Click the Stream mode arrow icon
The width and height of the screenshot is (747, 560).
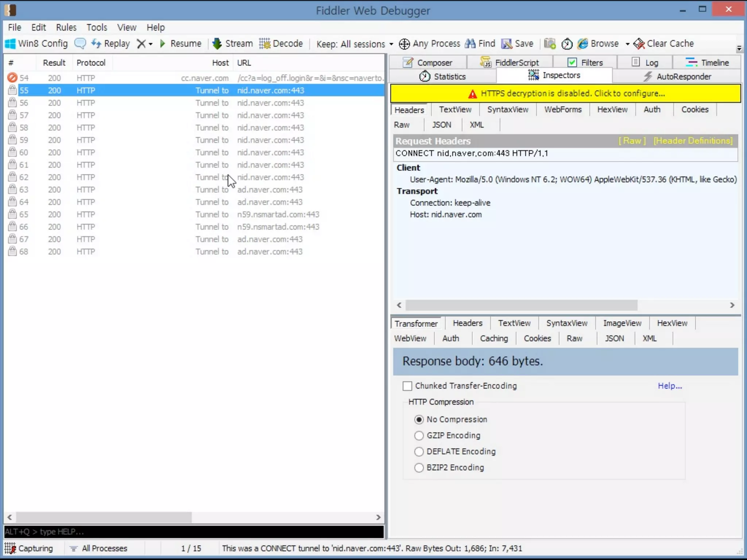pos(217,44)
